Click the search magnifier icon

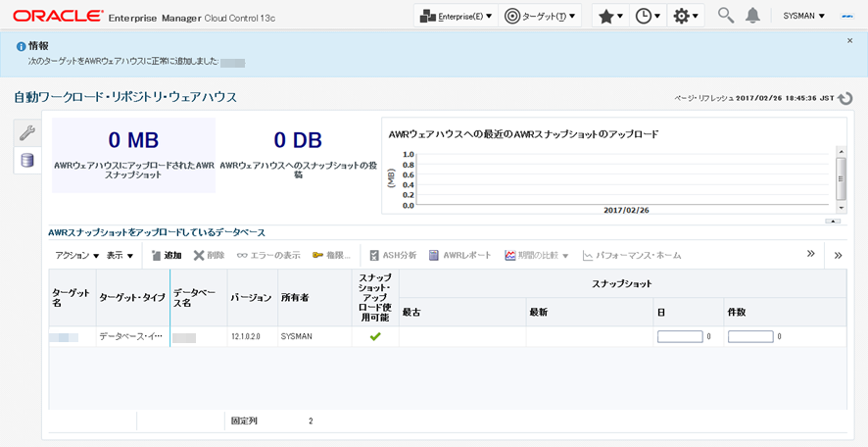pos(726,16)
